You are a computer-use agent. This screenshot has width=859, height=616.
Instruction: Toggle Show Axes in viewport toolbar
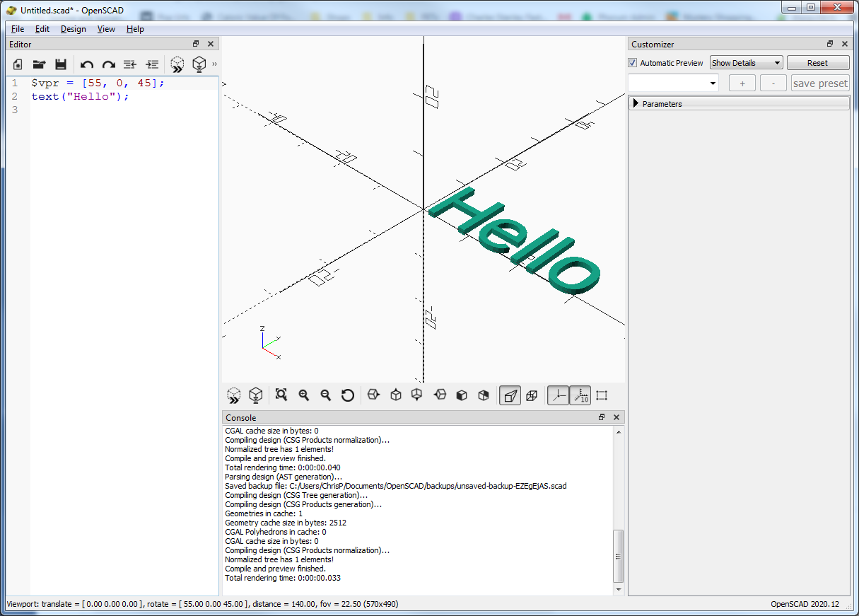point(558,395)
